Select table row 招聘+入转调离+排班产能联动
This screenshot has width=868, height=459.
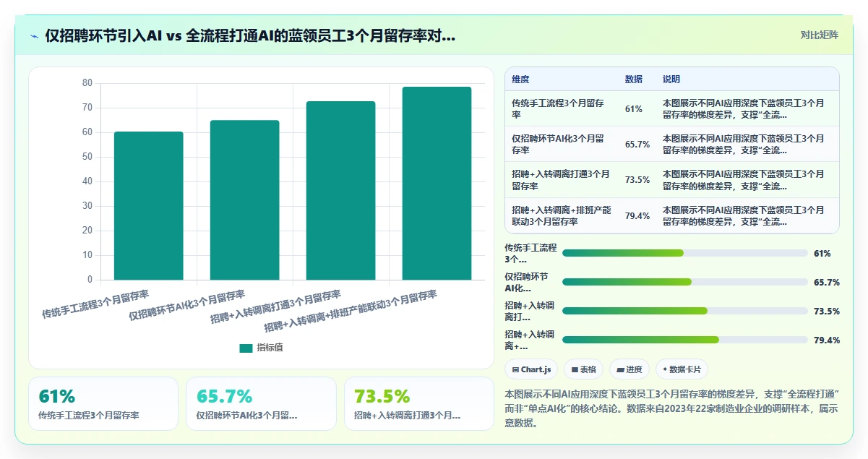tap(672, 215)
